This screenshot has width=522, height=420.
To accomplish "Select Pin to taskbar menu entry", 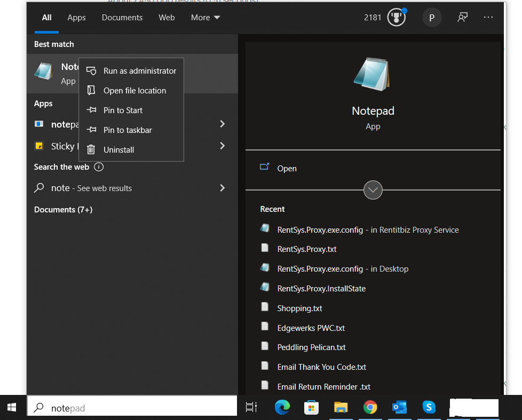I will [x=131, y=130].
